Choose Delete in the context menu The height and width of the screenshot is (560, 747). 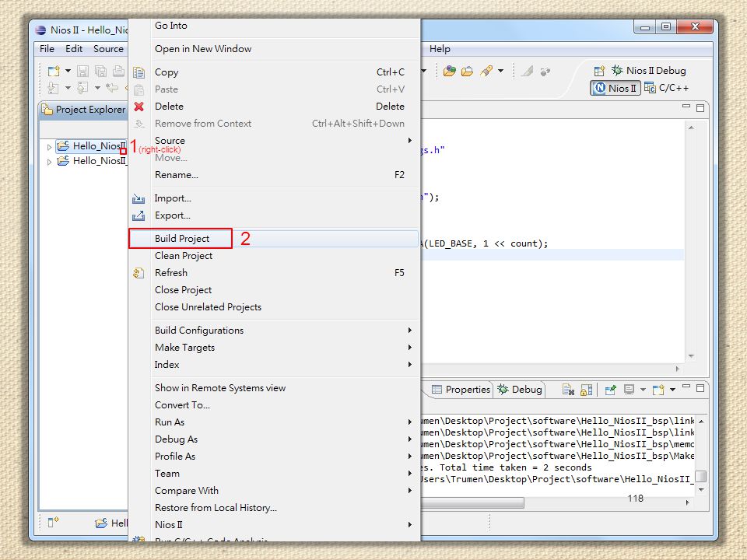[275, 107]
